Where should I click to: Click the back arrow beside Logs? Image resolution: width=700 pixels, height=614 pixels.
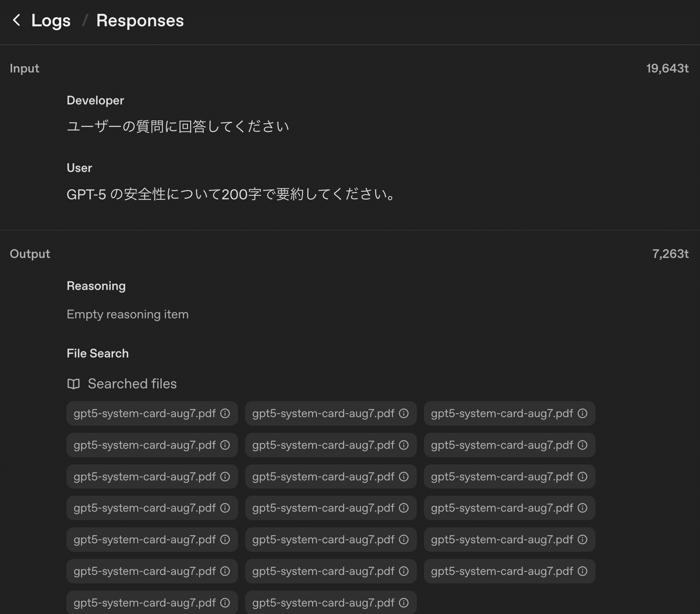[x=16, y=20]
